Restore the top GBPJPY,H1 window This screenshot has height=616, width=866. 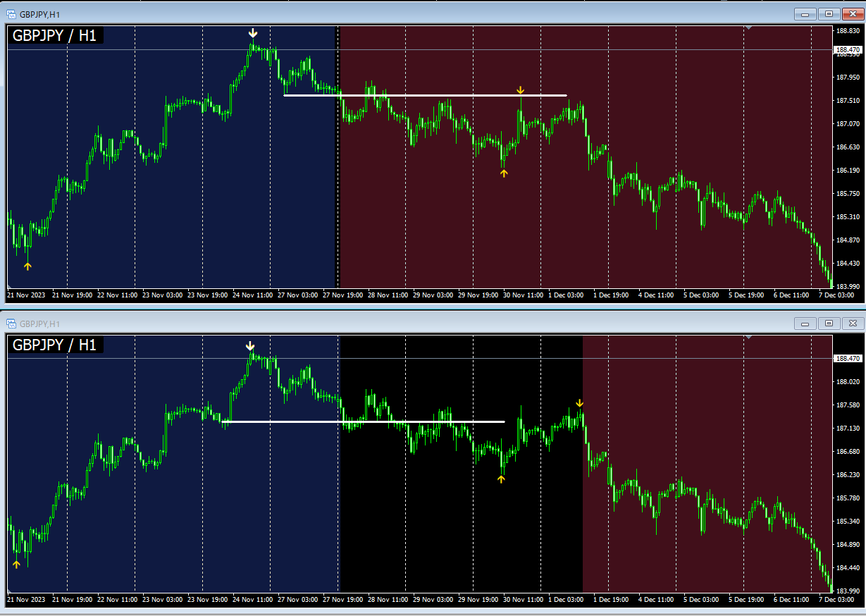[x=829, y=13]
